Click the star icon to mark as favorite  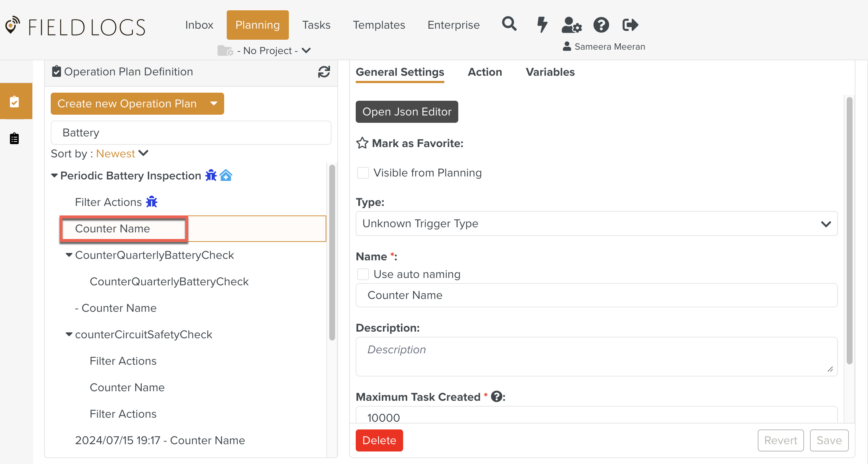pos(362,143)
